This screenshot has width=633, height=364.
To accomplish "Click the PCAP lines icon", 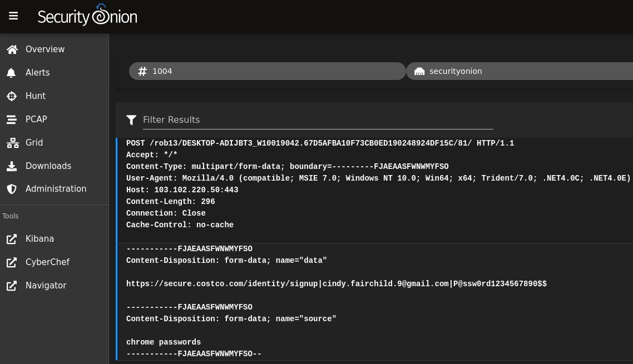I will [x=12, y=119].
